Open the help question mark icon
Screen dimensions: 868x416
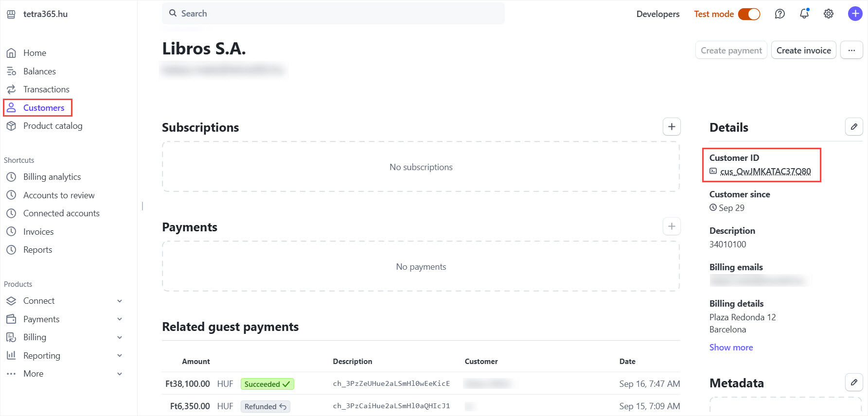click(x=779, y=14)
